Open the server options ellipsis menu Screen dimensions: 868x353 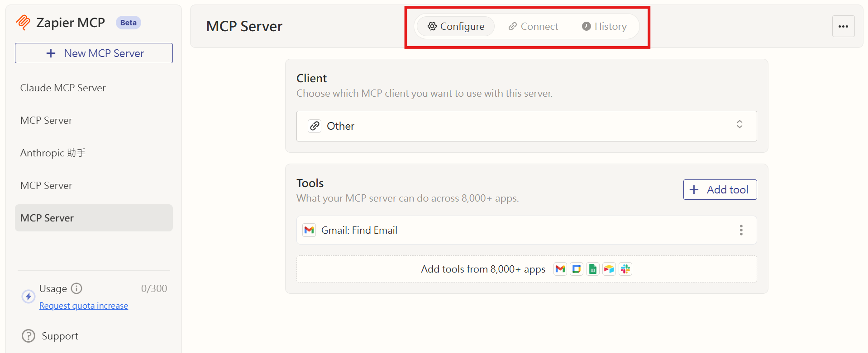point(843,26)
